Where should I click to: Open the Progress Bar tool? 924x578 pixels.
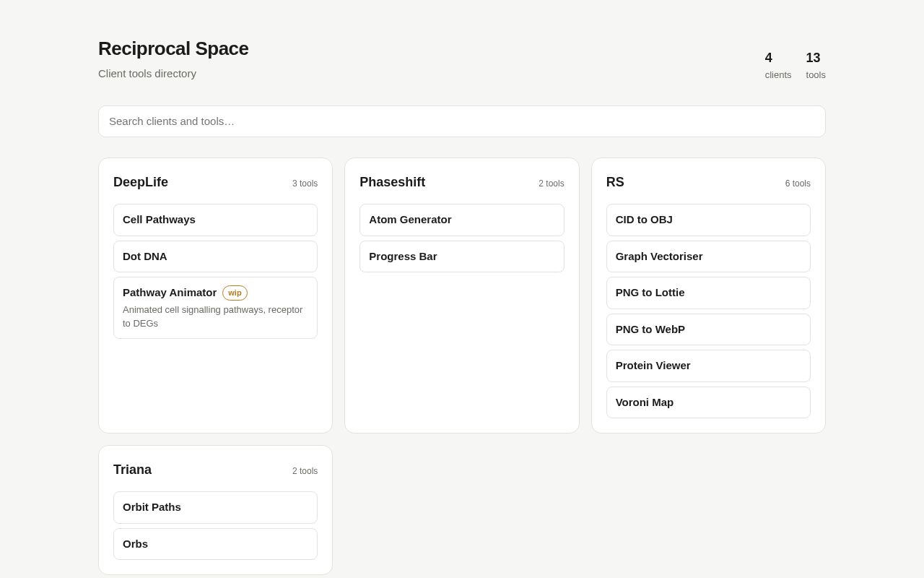[x=462, y=256]
